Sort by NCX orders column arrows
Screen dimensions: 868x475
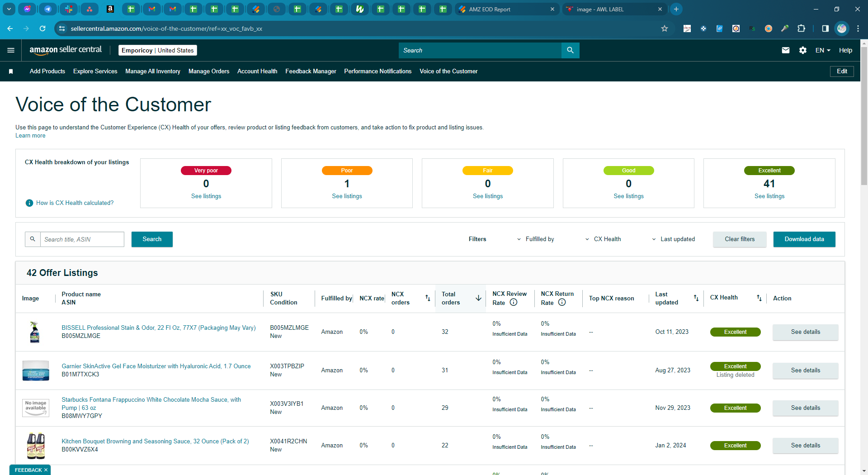pos(428,298)
